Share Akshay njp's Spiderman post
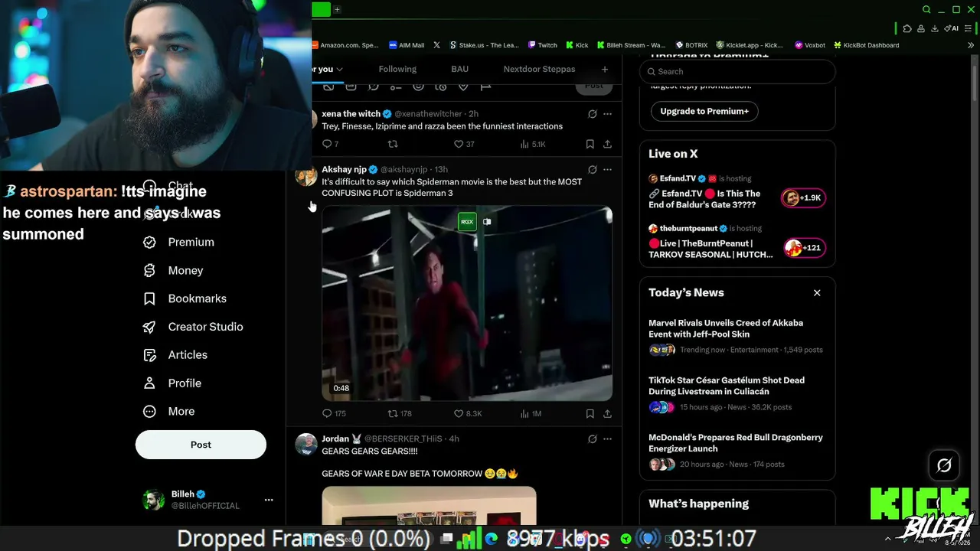This screenshot has height=551, width=980. [x=607, y=413]
